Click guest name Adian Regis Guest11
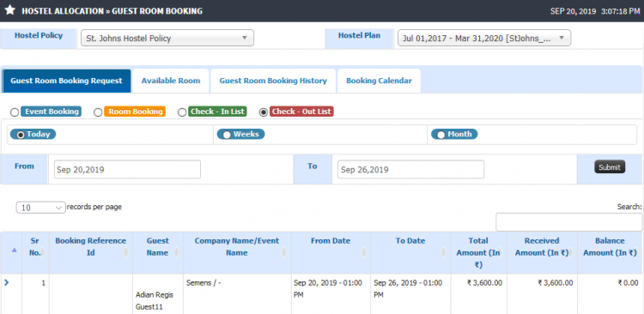Image resolution: width=644 pixels, height=314 pixels. click(x=155, y=301)
